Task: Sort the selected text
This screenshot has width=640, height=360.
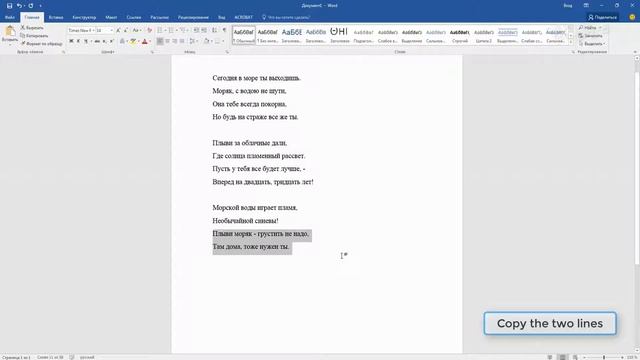Action: pyautogui.click(x=214, y=30)
